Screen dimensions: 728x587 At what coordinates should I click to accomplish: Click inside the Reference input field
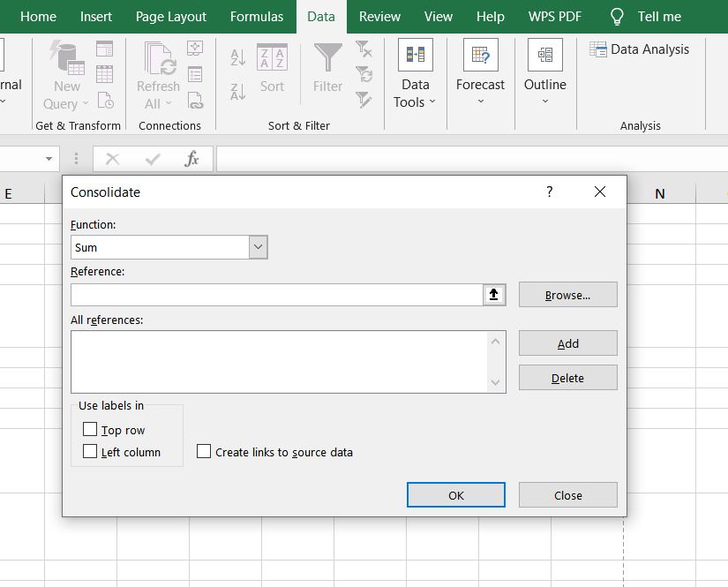(276, 295)
